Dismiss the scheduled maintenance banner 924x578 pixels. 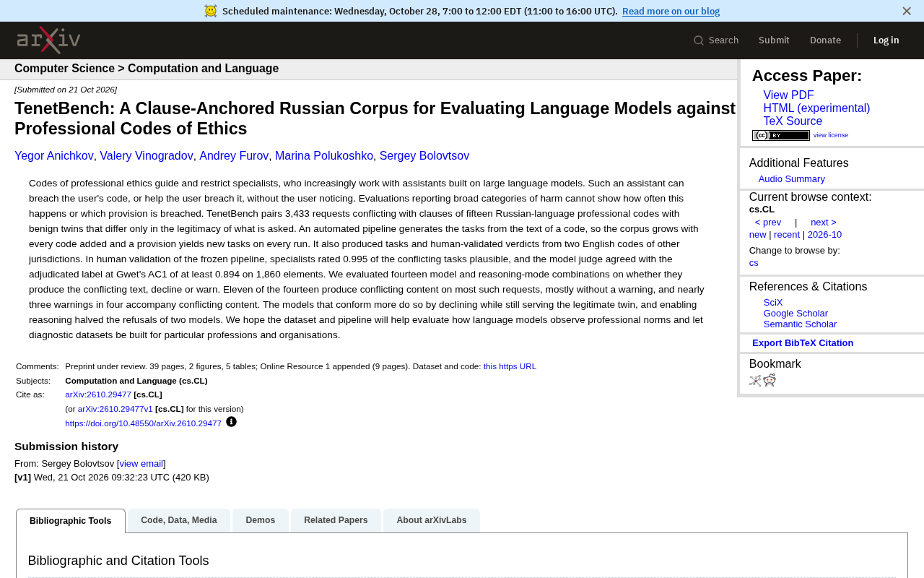pos(907,11)
